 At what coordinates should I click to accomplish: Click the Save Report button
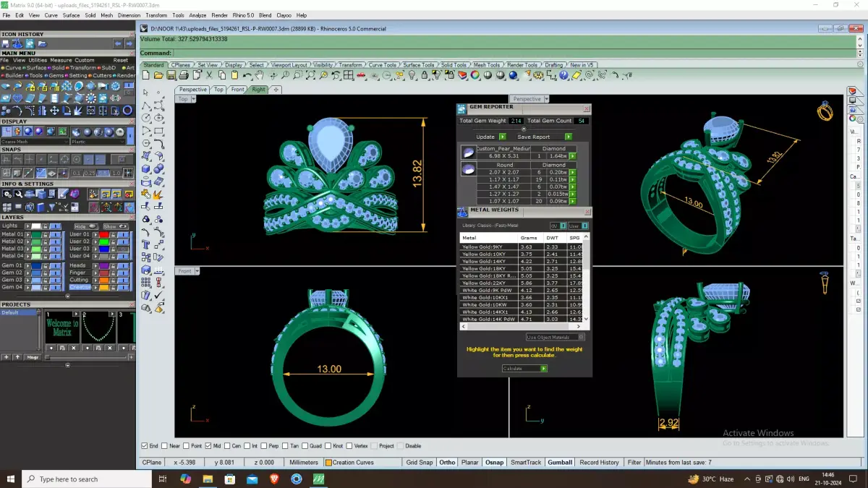point(545,137)
